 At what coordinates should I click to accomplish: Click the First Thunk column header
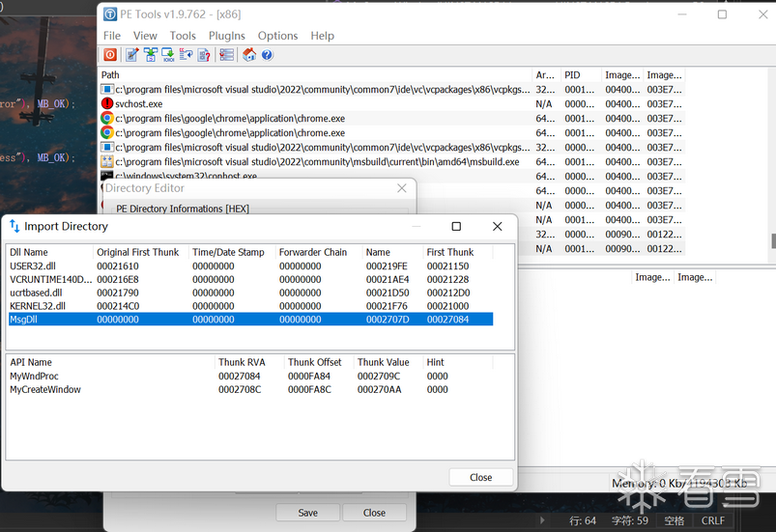tap(458, 252)
